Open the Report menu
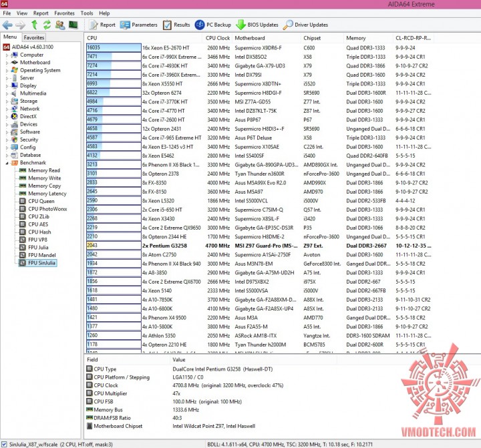The width and height of the screenshot is (481, 448). click(41, 13)
